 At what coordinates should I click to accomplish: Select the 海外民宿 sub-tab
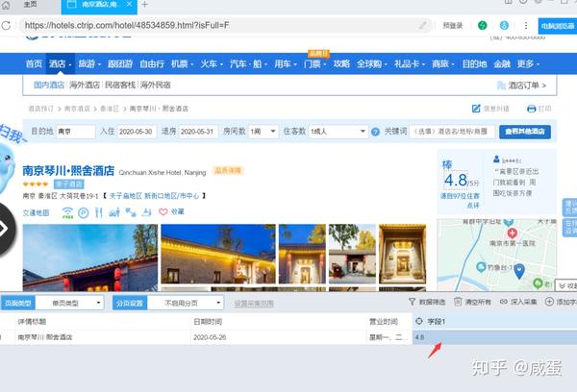tap(155, 85)
